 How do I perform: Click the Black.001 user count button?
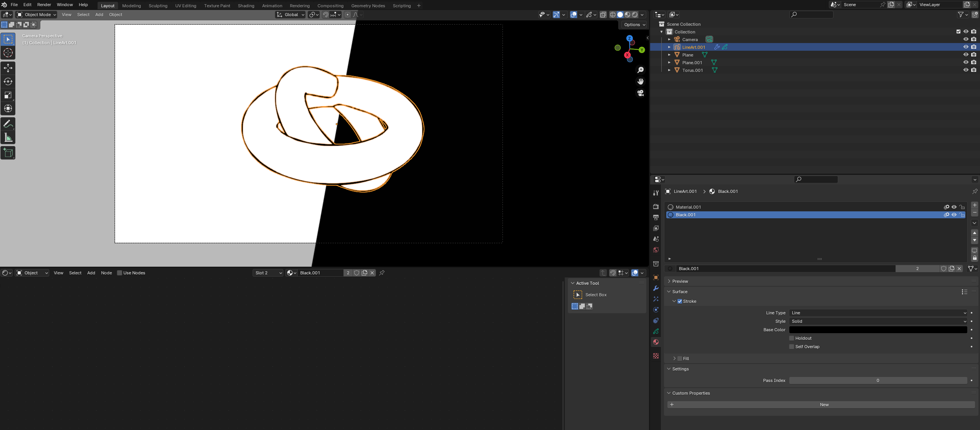[917, 269]
